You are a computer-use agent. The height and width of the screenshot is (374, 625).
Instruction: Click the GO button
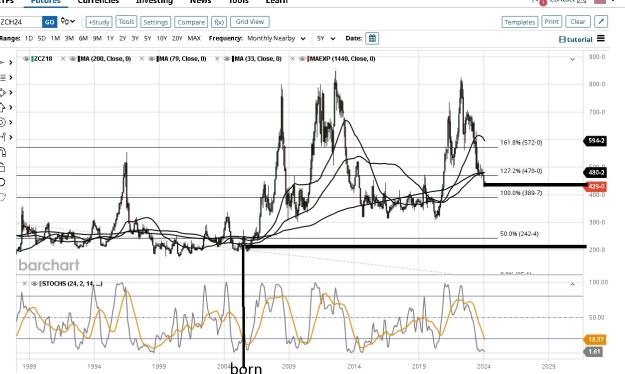49,22
